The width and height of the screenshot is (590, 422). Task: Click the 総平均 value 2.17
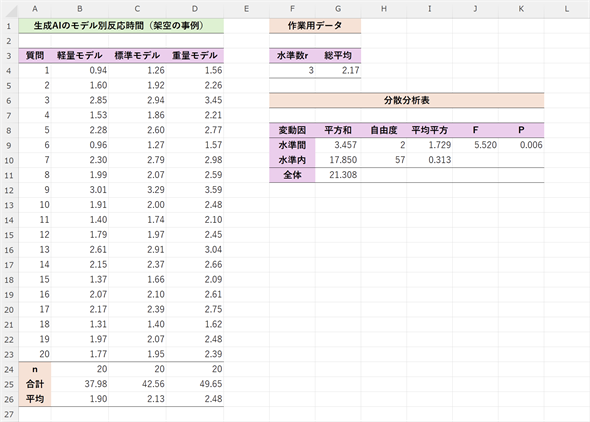coord(338,70)
